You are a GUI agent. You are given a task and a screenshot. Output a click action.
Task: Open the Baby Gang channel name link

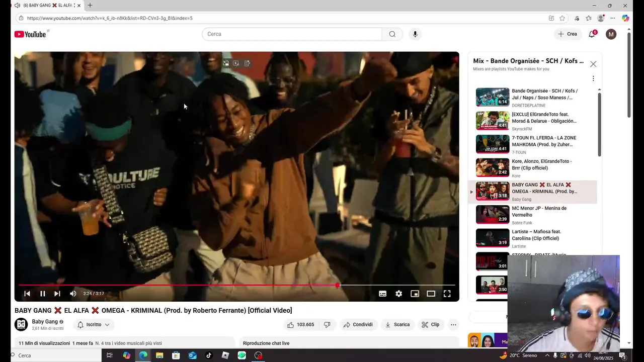(45, 322)
